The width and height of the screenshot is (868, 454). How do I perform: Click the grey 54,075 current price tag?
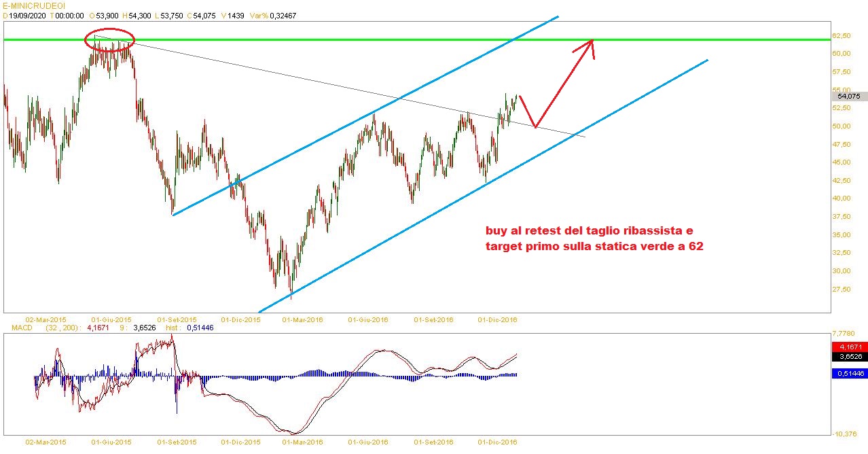point(848,97)
